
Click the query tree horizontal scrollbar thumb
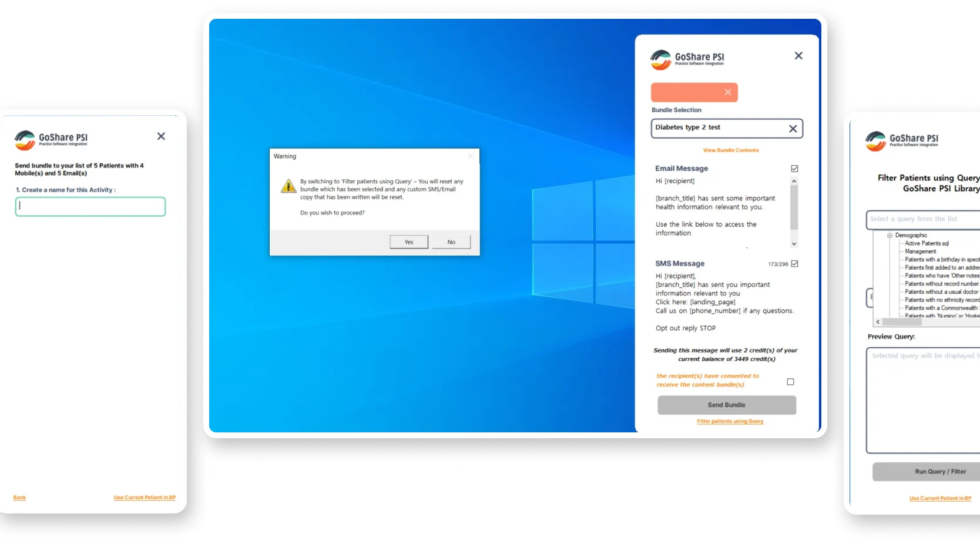(903, 322)
